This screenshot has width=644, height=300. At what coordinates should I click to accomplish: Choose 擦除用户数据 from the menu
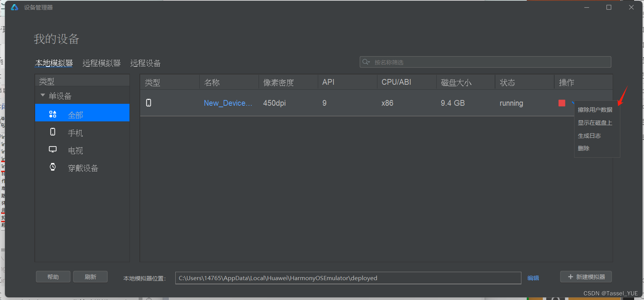pos(595,110)
